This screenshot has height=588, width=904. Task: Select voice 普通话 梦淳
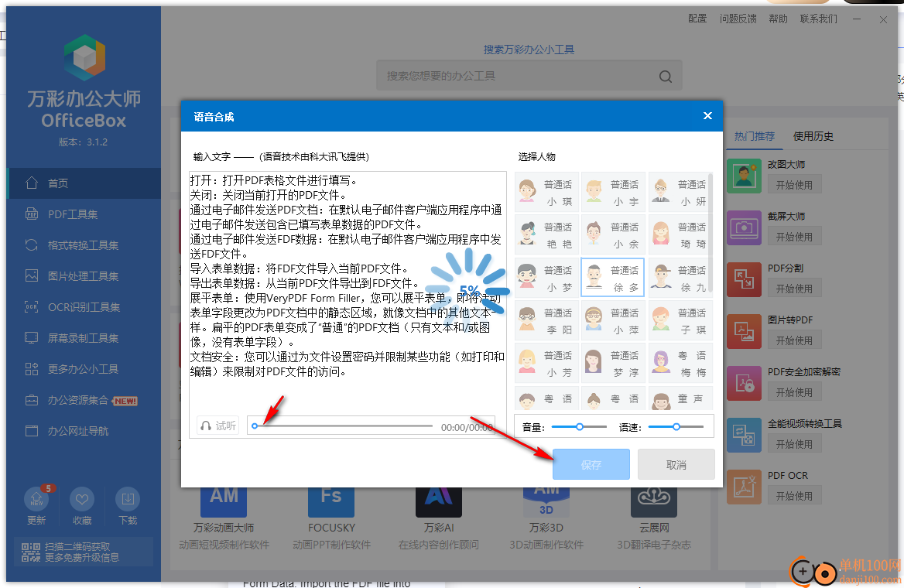[612, 363]
